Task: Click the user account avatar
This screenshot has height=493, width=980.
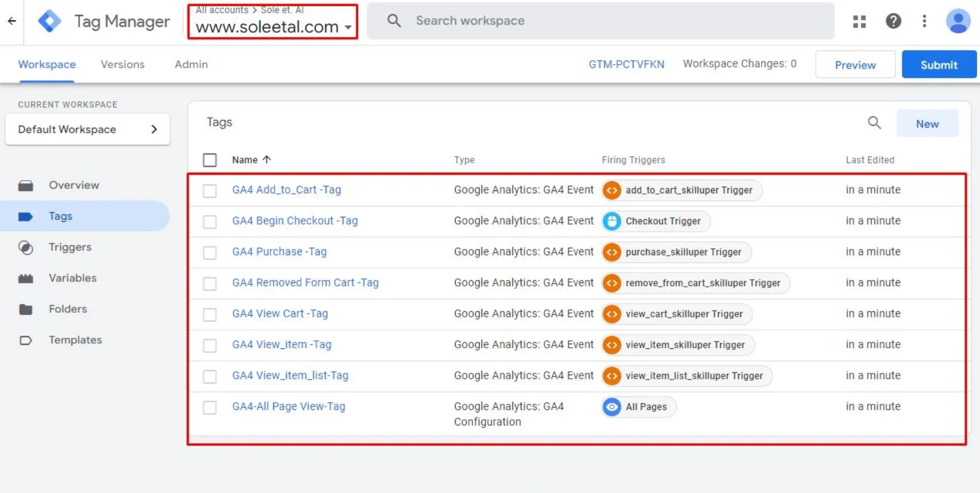Action: 958,21
